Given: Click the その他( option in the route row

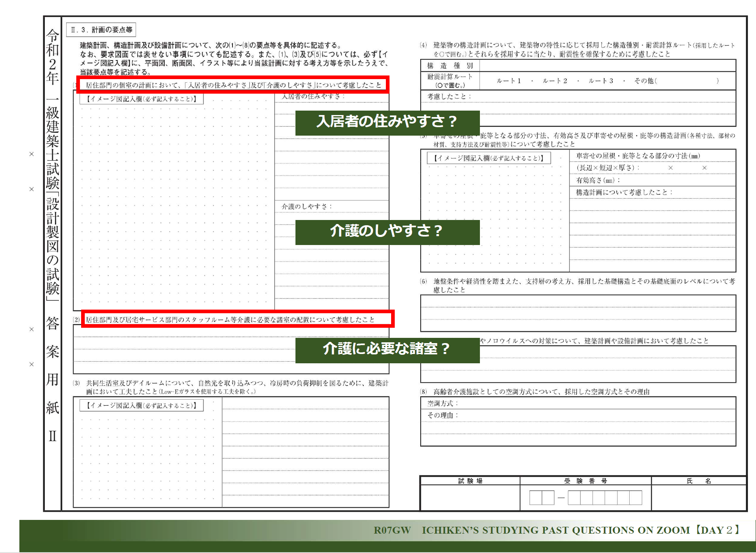Looking at the screenshot, I should [645, 81].
